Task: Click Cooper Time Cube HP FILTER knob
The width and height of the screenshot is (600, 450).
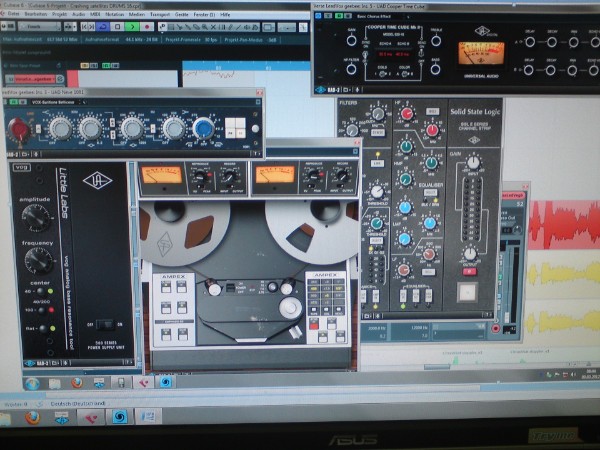Action: pyautogui.click(x=351, y=69)
